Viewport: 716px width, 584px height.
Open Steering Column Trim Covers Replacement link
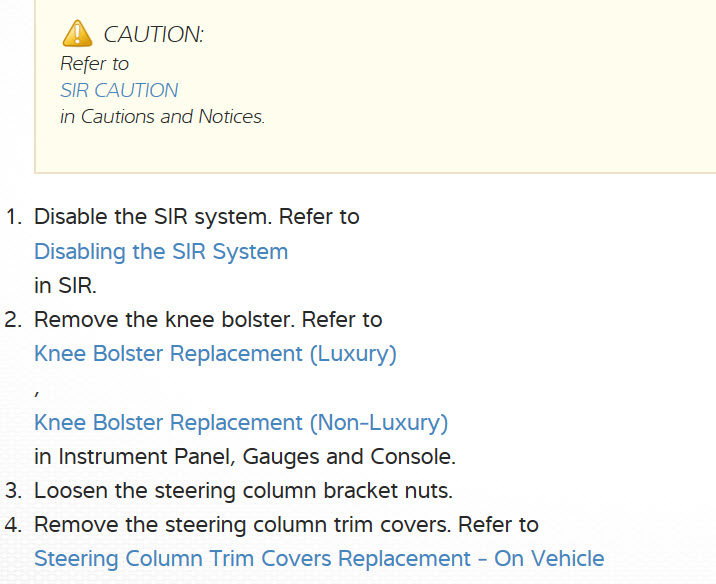click(x=319, y=558)
